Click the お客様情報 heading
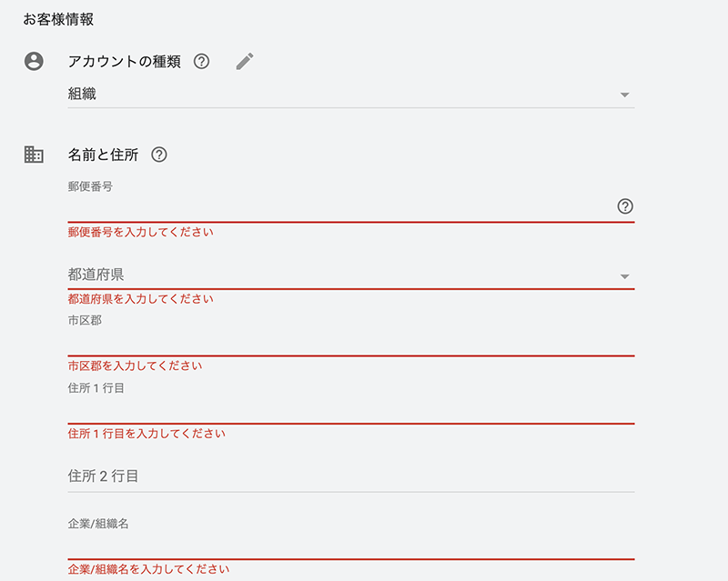The width and height of the screenshot is (728, 581). pos(58,19)
